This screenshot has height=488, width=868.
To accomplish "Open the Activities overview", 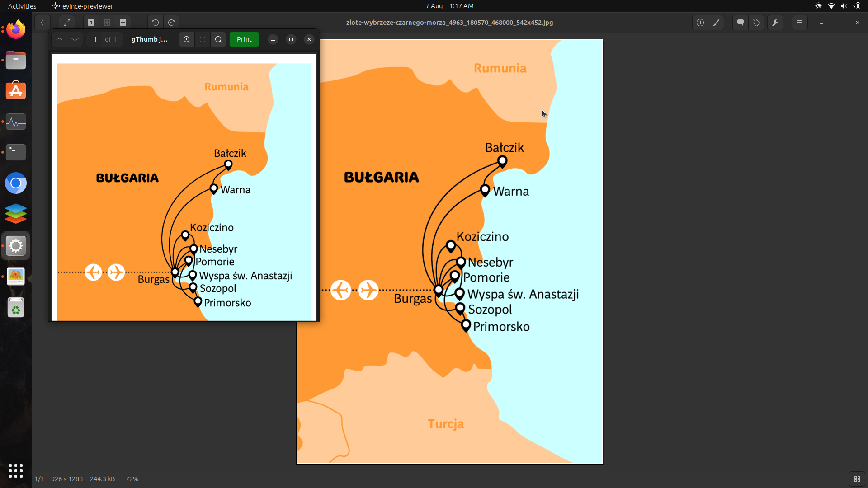I will click(22, 6).
